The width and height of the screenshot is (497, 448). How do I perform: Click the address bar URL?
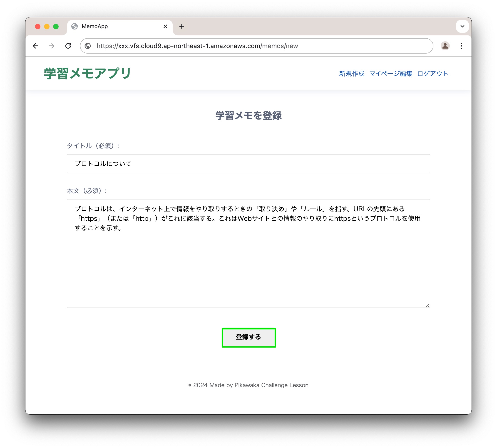(197, 46)
